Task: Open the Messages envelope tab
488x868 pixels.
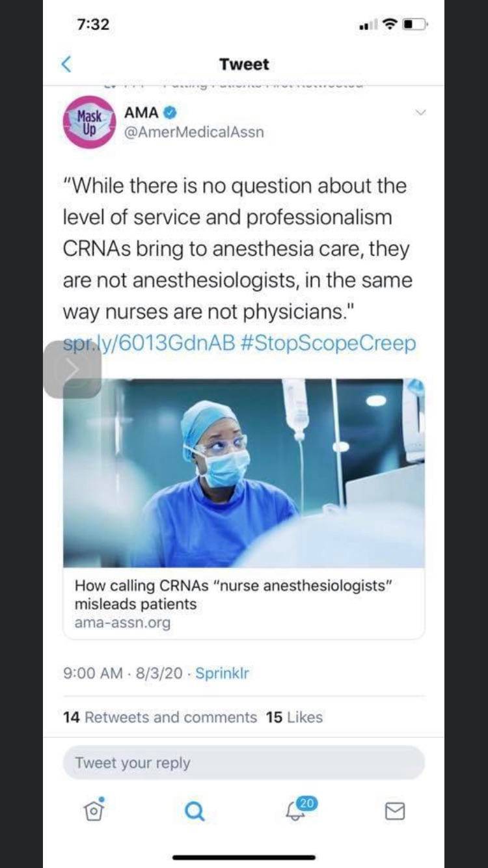Action: [x=394, y=811]
